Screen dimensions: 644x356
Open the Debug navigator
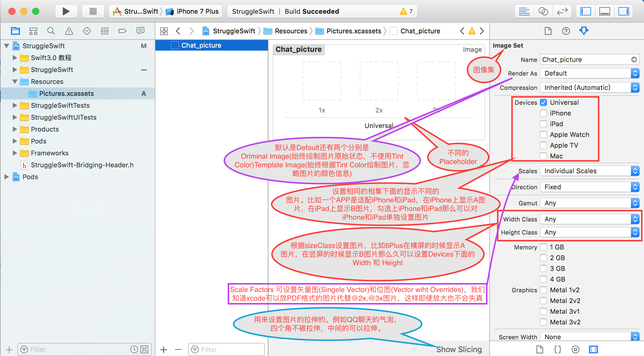(105, 31)
